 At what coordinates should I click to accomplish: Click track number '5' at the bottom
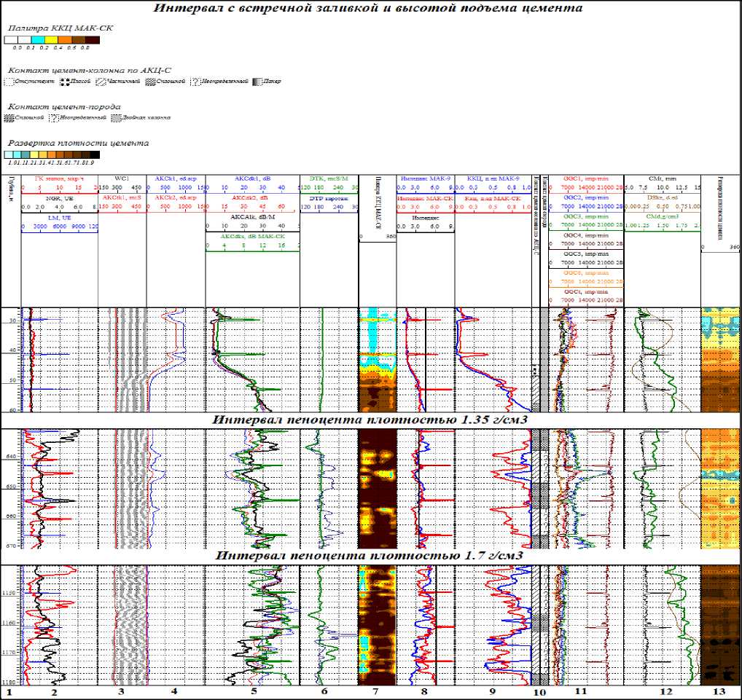[254, 692]
